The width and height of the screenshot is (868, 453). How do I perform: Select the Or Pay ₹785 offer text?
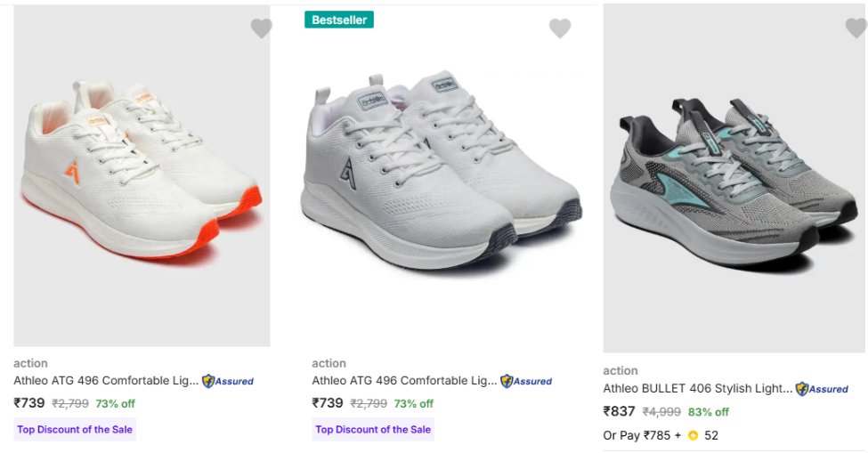coord(637,435)
